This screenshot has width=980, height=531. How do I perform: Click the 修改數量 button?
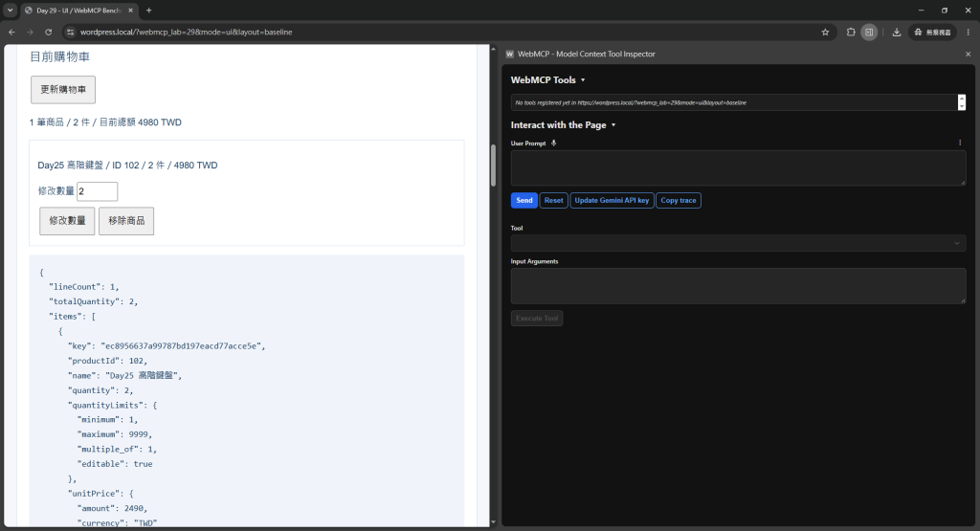67,221
